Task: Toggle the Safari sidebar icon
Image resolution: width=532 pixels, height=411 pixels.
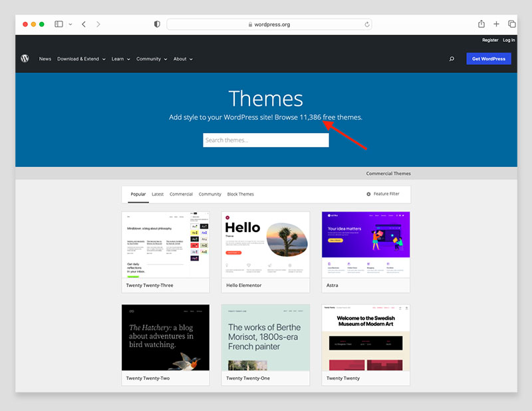Action: click(x=59, y=24)
